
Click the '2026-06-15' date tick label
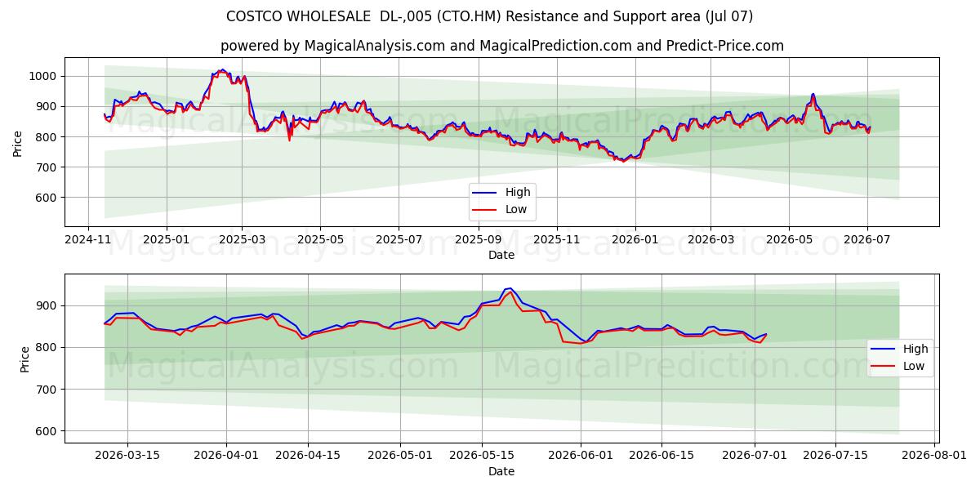click(x=661, y=456)
